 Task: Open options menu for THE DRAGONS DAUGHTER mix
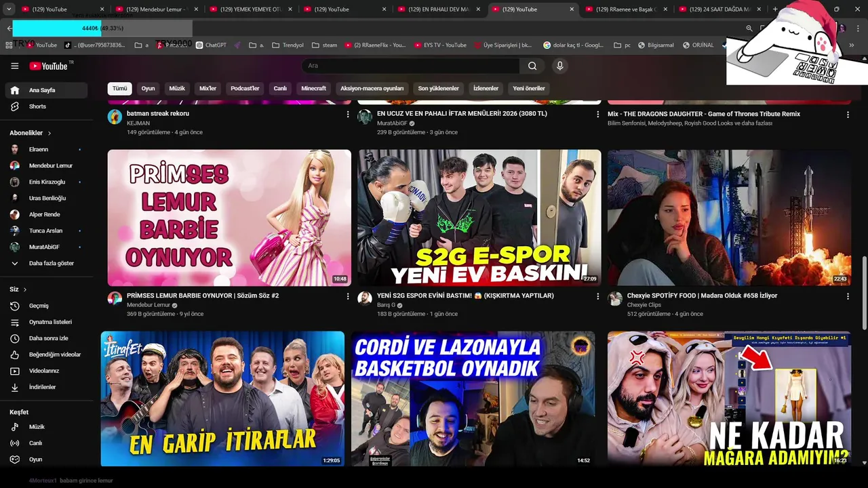(848, 115)
